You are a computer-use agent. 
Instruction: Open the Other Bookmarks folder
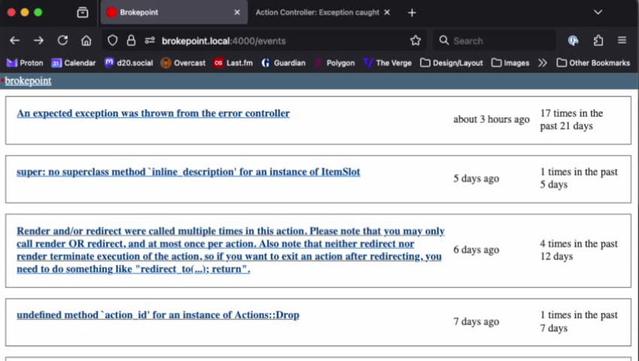click(x=593, y=63)
